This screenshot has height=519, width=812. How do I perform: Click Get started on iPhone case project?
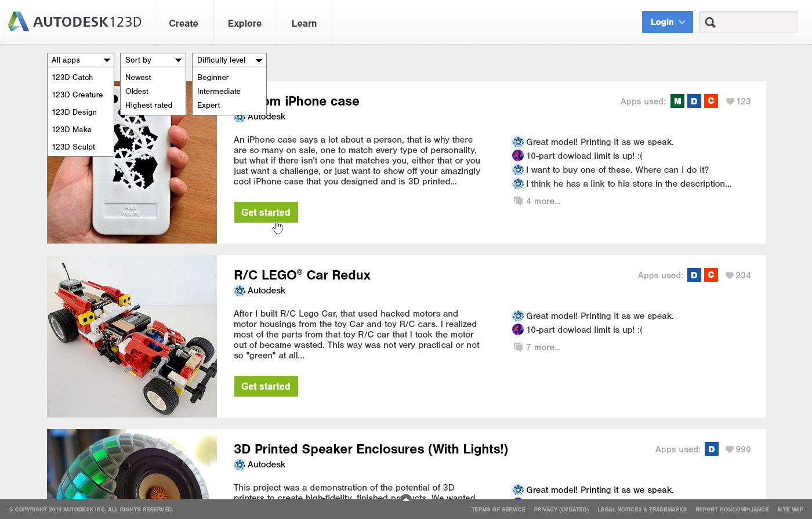click(x=266, y=212)
